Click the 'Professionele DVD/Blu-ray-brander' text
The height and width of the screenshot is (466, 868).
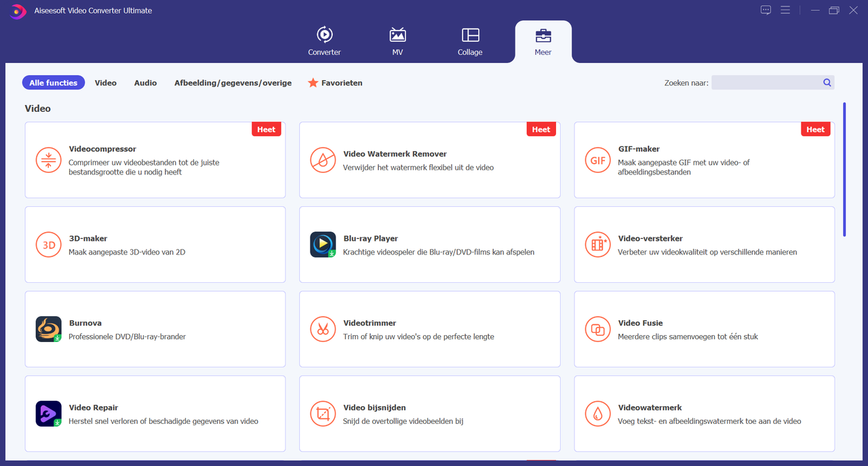click(127, 336)
